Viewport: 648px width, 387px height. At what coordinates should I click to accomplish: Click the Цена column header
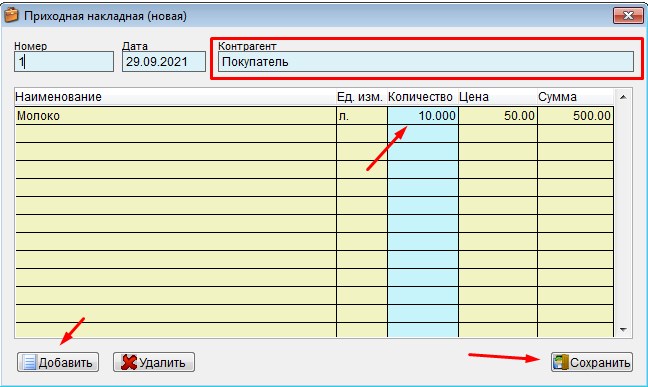point(498,97)
